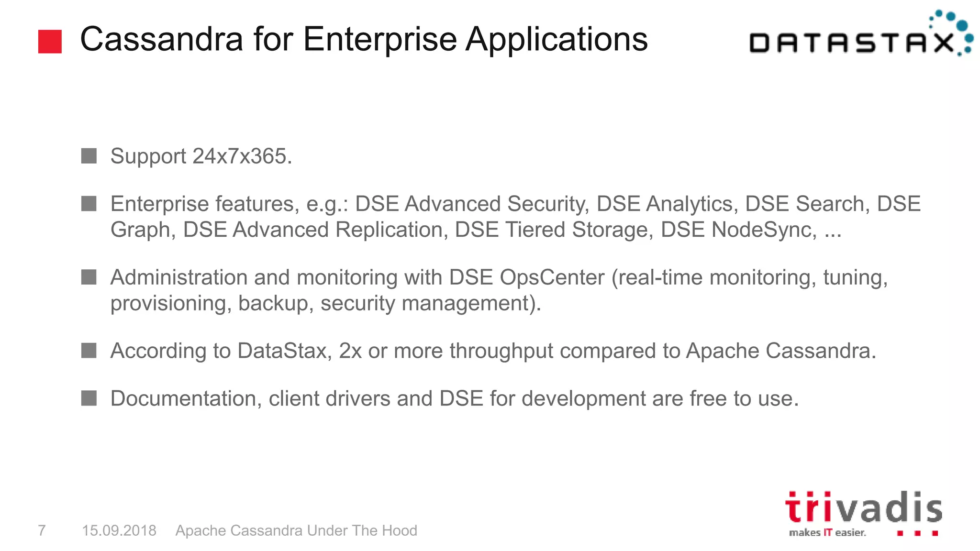The width and height of the screenshot is (980, 551).
Task: Click the free to use sentence
Action: pos(455,399)
